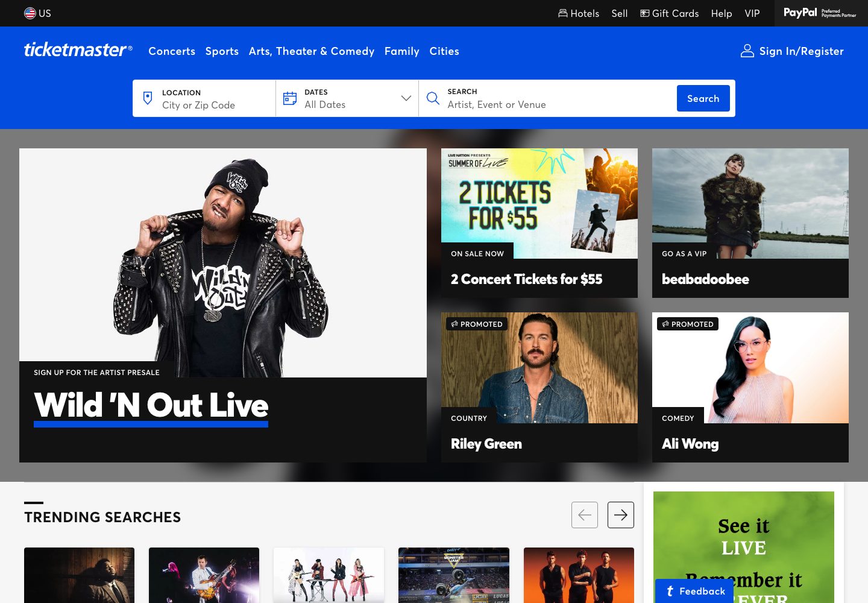Open the Riley Green country card
This screenshot has height=603, width=868.
pos(539,387)
